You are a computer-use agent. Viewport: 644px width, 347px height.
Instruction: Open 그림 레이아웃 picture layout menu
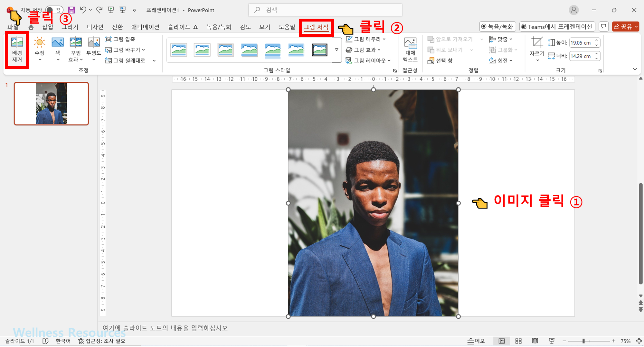[368, 60]
